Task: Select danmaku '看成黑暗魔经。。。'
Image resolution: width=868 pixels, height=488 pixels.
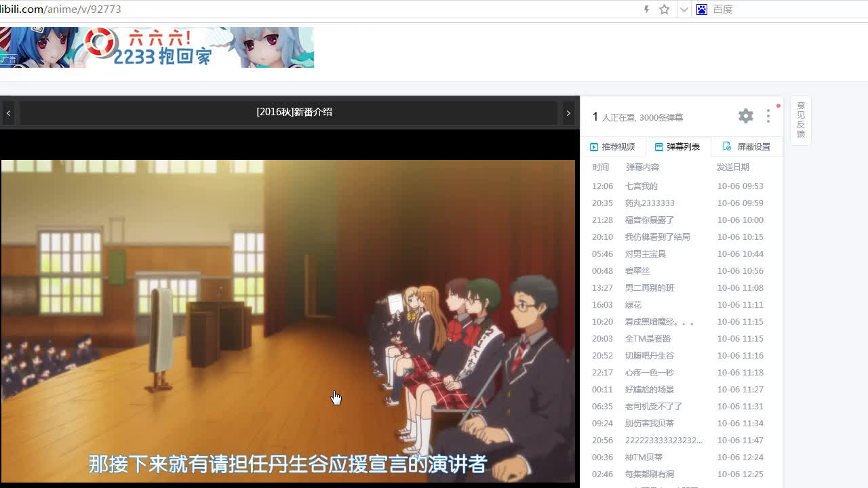Action: [659, 322]
